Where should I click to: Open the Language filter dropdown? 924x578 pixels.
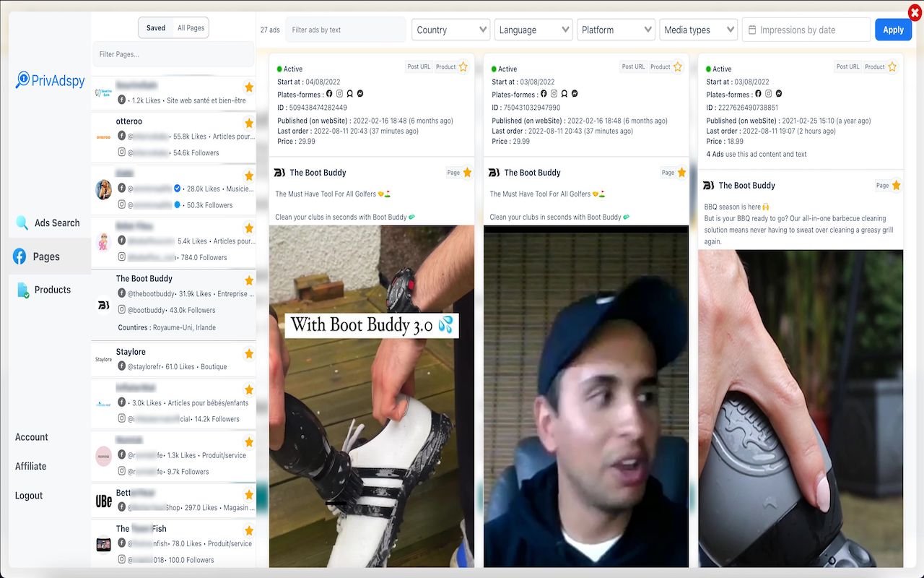pos(533,30)
